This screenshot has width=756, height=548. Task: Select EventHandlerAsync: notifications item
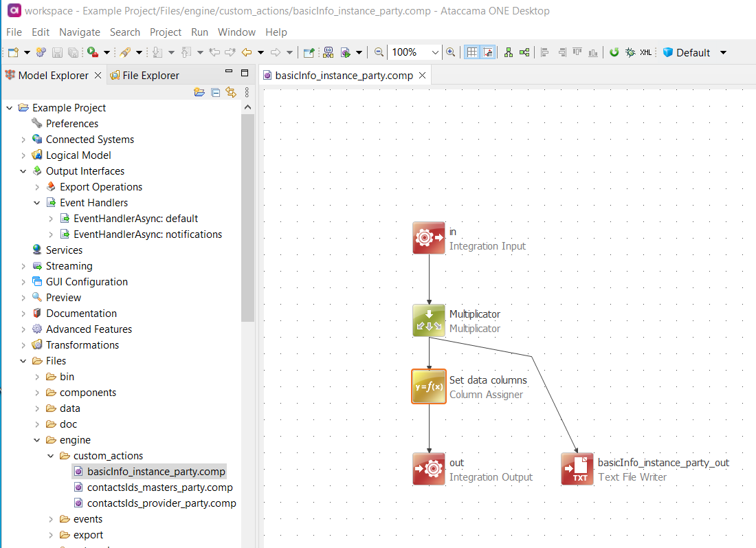(x=147, y=234)
